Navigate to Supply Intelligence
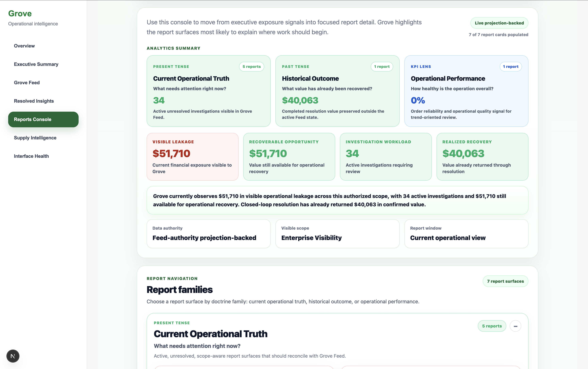This screenshot has width=588, height=369. coord(43,138)
